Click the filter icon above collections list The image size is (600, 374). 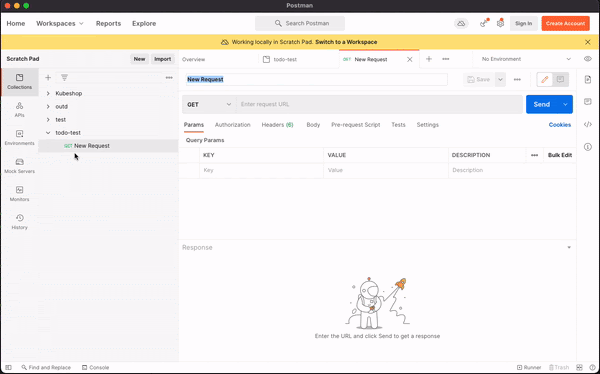[64, 78]
